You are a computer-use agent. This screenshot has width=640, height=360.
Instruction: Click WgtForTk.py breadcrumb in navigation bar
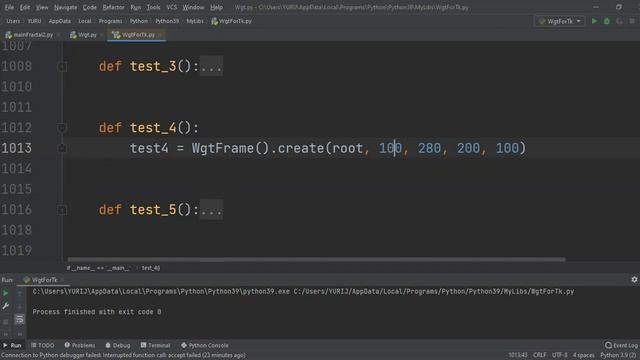pyautogui.click(x=231, y=21)
